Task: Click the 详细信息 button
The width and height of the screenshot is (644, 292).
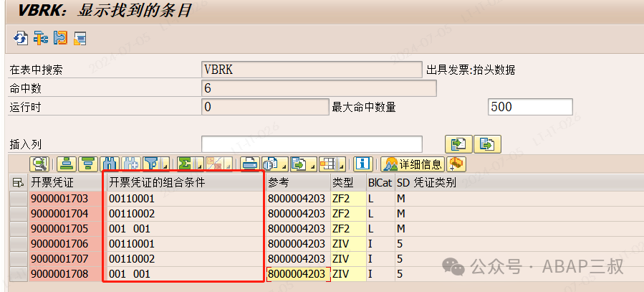Action: [x=413, y=164]
